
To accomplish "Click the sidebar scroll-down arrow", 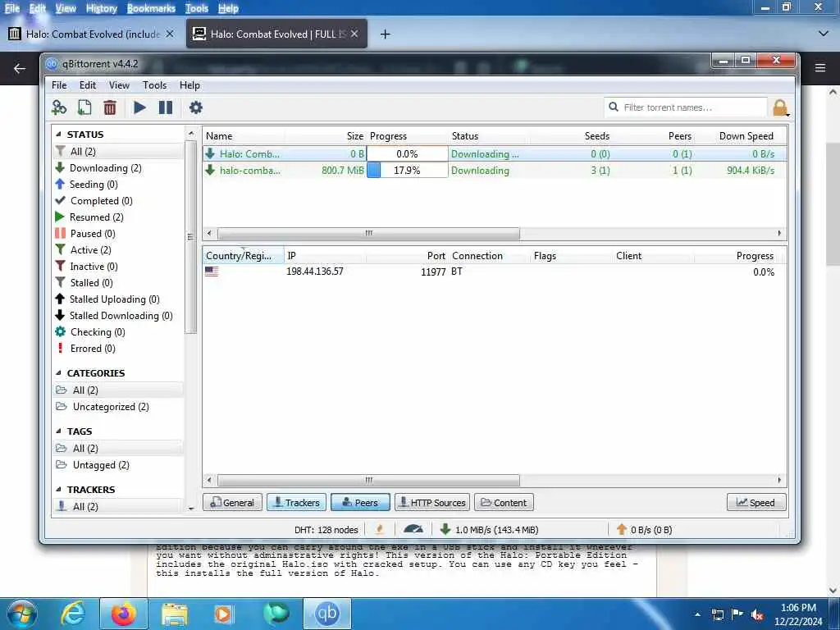I will [191, 509].
